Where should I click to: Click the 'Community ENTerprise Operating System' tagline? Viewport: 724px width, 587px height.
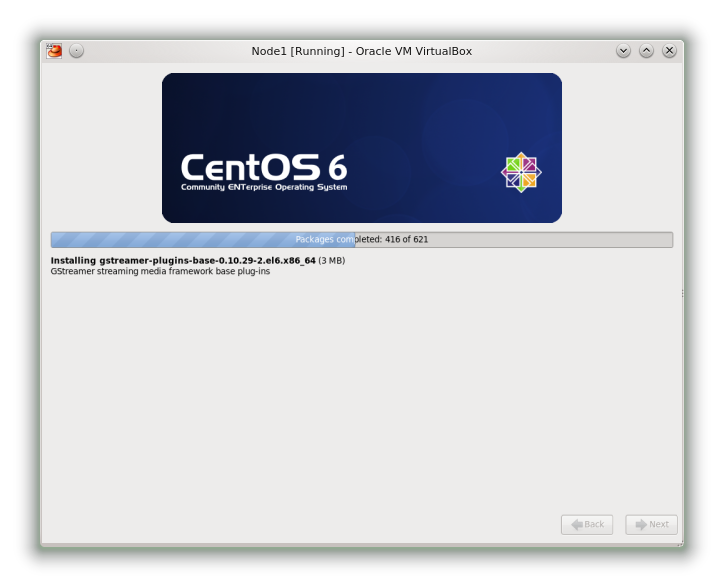point(264,187)
